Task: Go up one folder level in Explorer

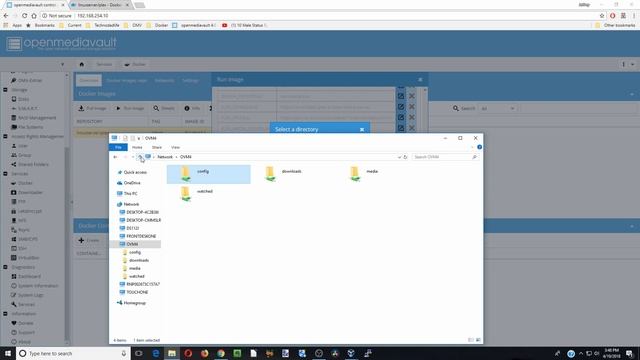Action: (140, 157)
